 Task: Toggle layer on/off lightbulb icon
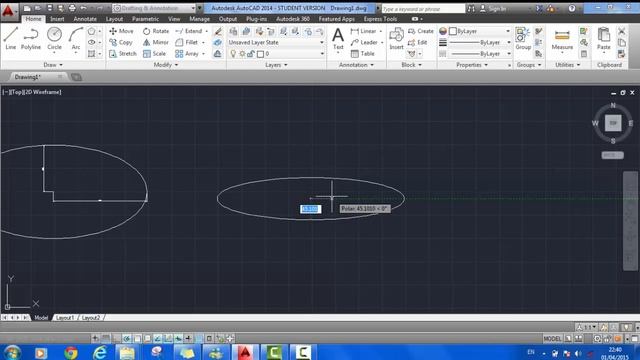click(x=233, y=53)
